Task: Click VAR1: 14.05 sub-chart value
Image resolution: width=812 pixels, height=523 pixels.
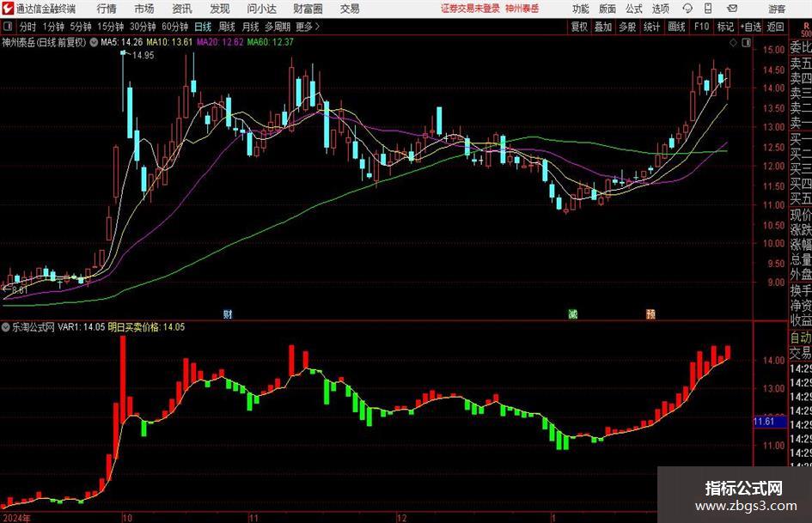Action: click(82, 326)
